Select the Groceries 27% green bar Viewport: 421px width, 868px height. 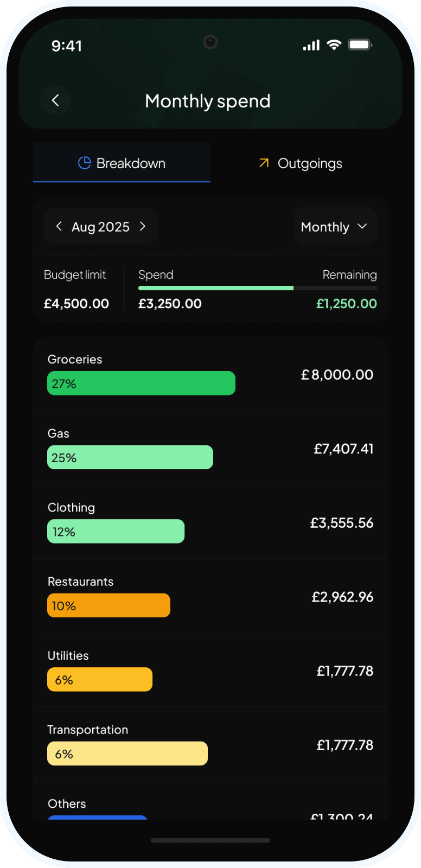141,383
